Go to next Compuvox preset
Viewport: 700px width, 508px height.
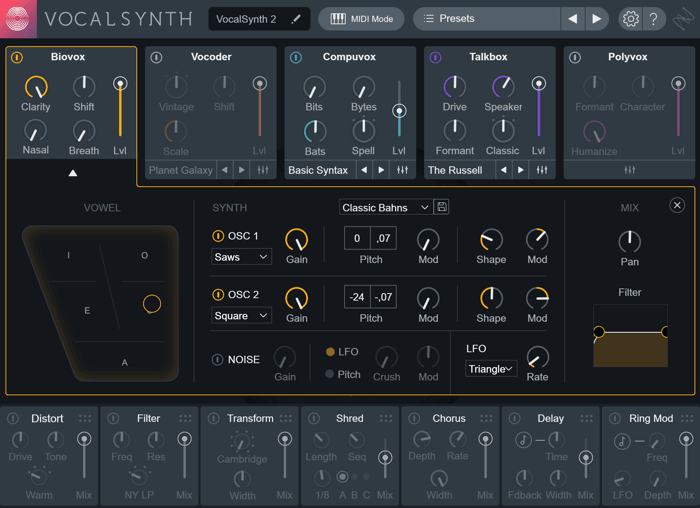point(381,170)
